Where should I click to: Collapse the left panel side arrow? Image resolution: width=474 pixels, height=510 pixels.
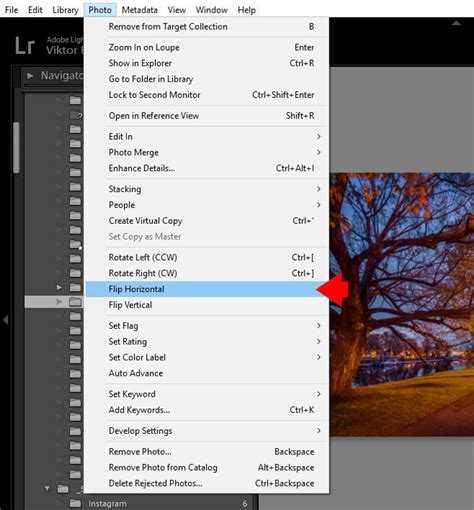(5, 320)
